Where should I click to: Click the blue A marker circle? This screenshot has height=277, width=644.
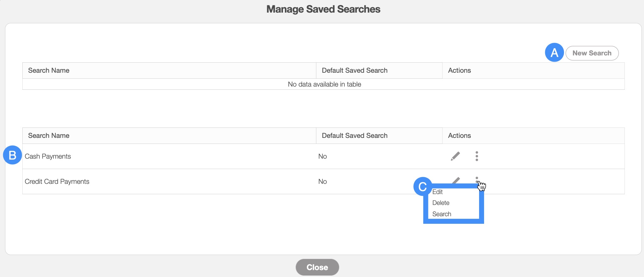click(554, 53)
